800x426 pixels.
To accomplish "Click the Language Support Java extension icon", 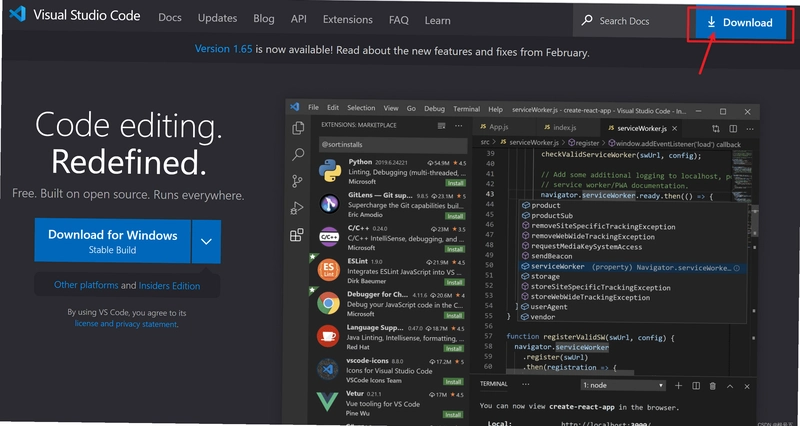I will coord(328,336).
